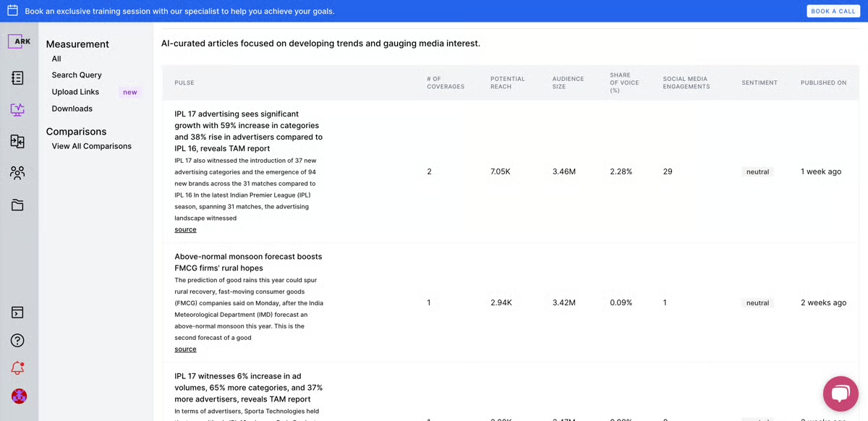Click the PULSE column header
This screenshot has width=868, height=421.
184,82
